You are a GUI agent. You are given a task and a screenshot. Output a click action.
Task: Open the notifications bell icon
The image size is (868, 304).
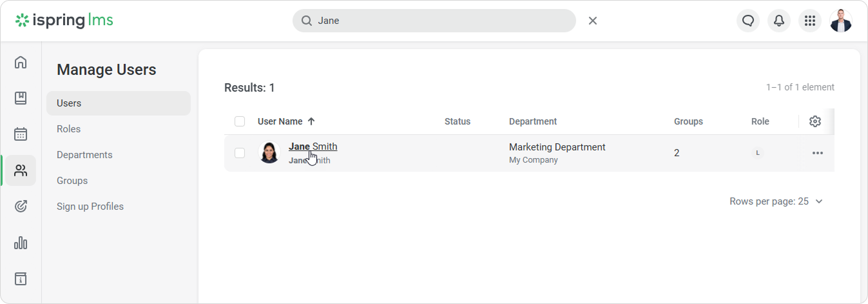pos(778,21)
